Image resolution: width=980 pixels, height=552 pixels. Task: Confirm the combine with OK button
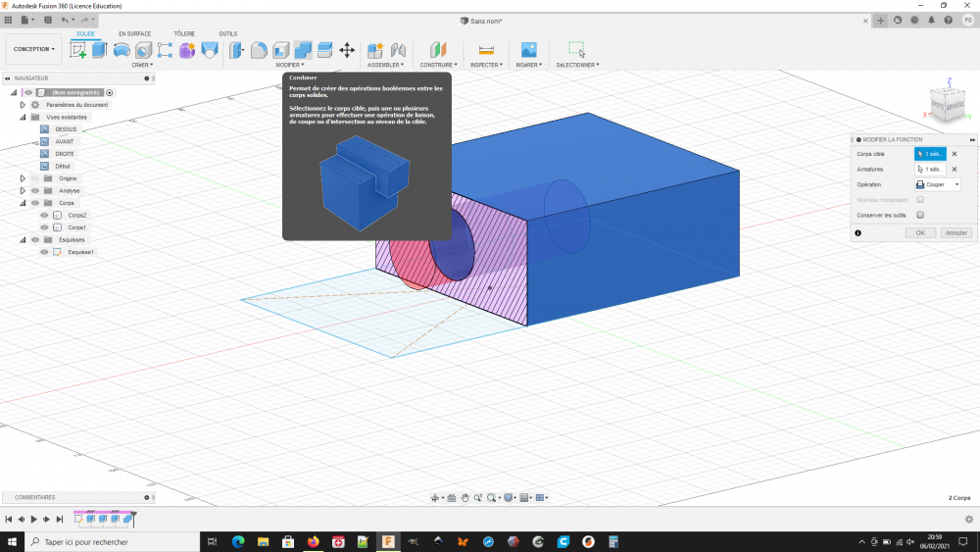[x=920, y=233]
